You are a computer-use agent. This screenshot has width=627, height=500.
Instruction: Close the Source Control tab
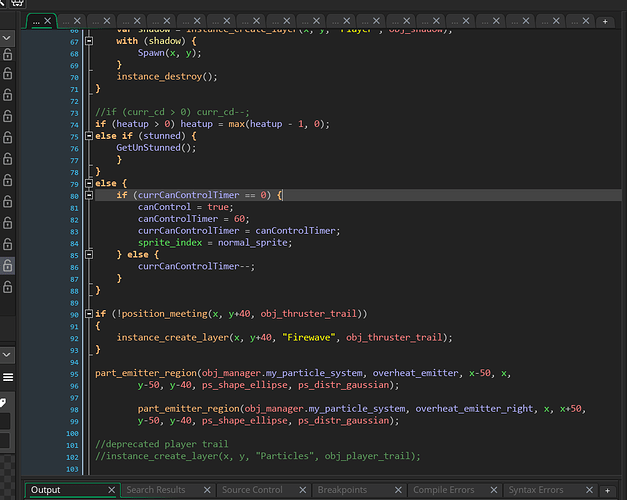tap(303, 490)
